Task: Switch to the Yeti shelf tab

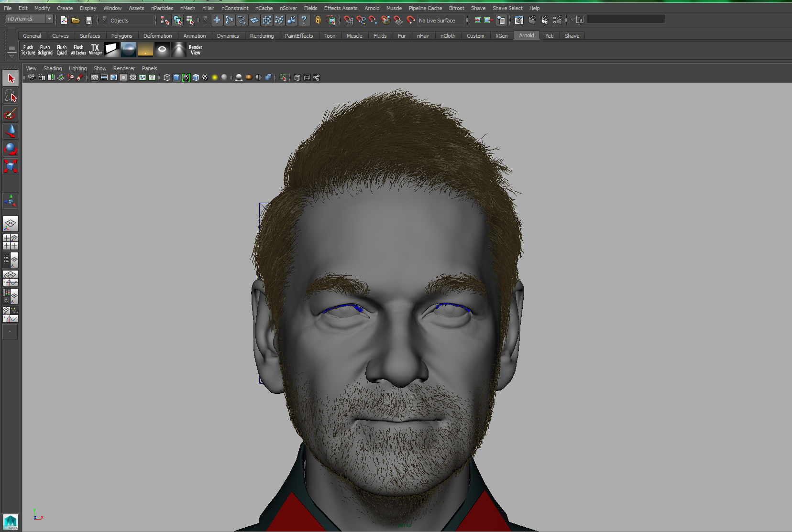Action: click(x=550, y=36)
